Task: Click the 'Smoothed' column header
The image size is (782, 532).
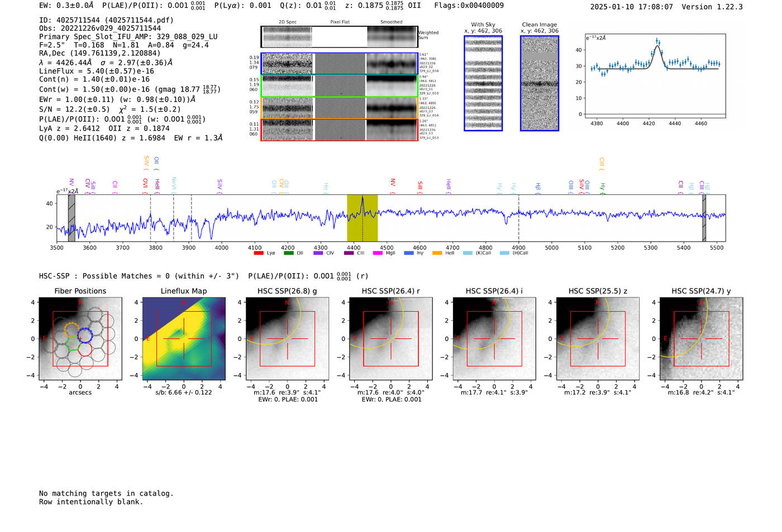Action: coord(391,22)
